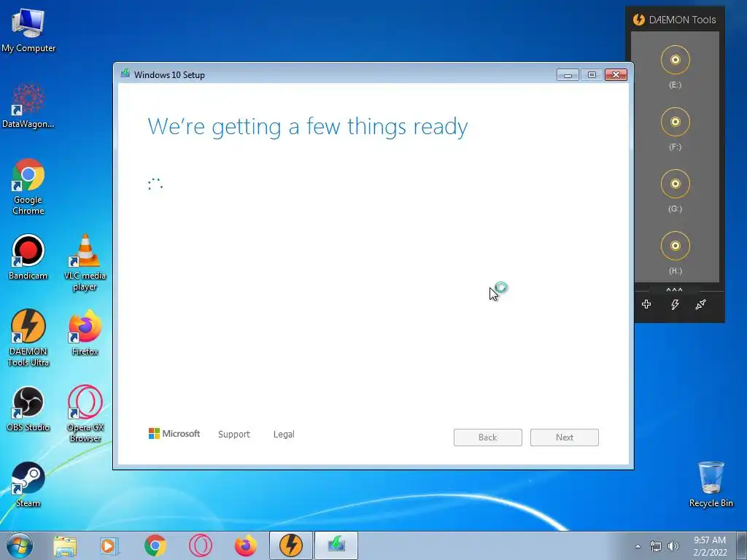This screenshot has height=560, width=747.
Task: Open Opera from the taskbar
Action: (201, 545)
